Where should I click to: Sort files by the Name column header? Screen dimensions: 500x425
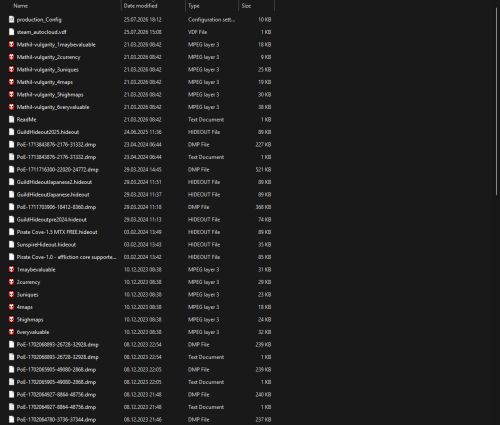[21, 6]
